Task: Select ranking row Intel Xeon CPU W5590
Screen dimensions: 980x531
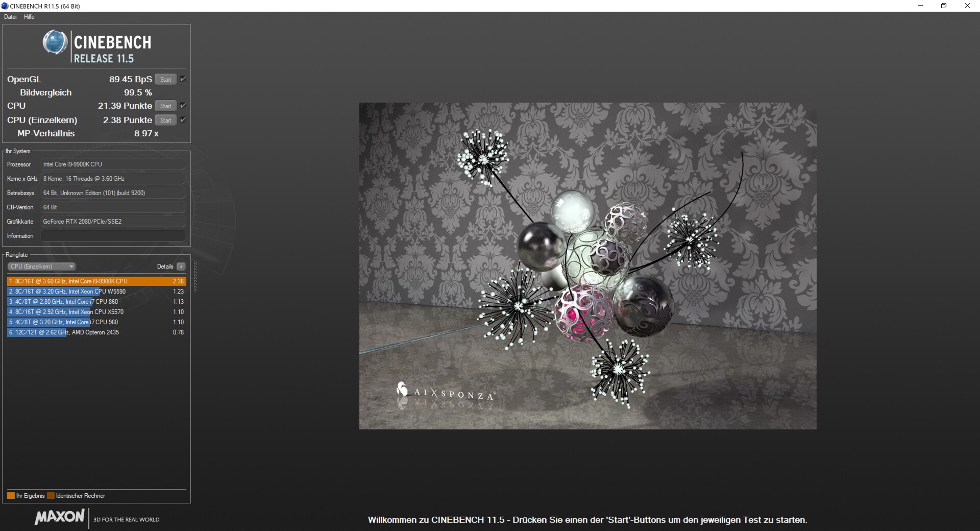Action: pyautogui.click(x=96, y=292)
